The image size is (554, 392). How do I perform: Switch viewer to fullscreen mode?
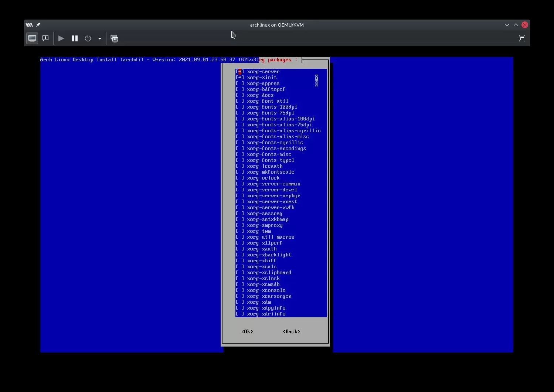pyautogui.click(x=522, y=38)
